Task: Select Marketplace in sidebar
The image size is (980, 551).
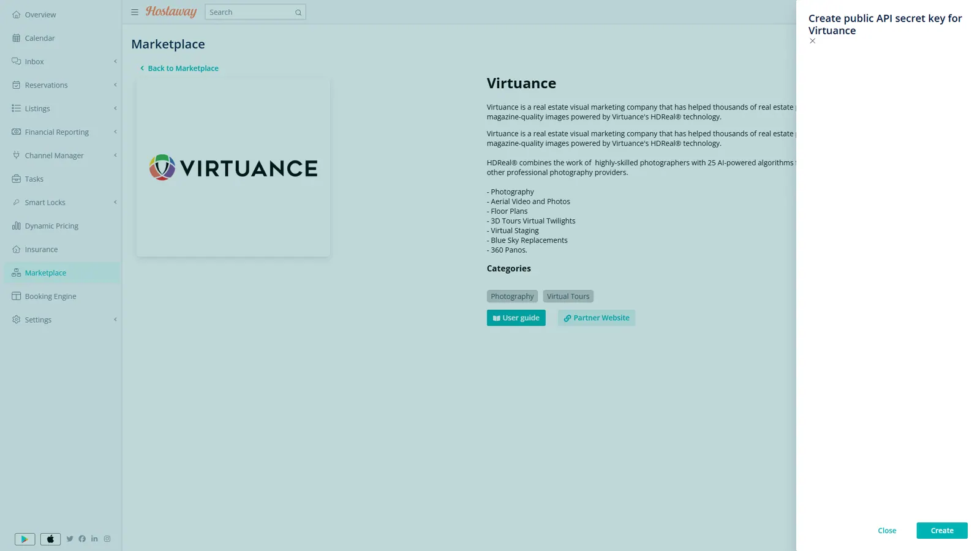Action: (x=61, y=273)
